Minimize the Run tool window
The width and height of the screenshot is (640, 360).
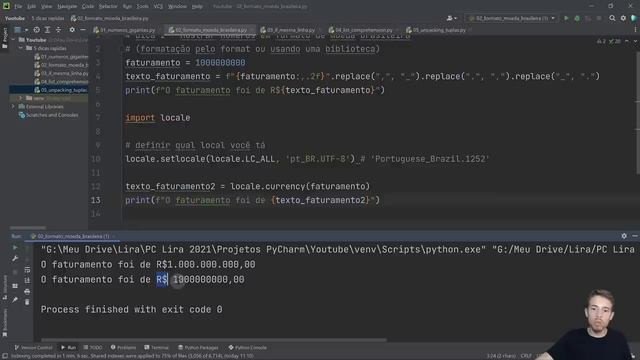point(635,236)
